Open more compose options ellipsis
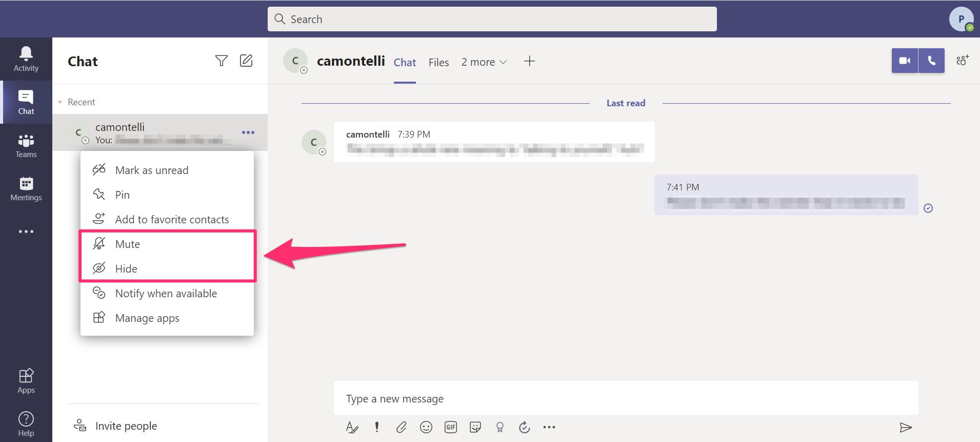Image resolution: width=980 pixels, height=442 pixels. point(549,427)
